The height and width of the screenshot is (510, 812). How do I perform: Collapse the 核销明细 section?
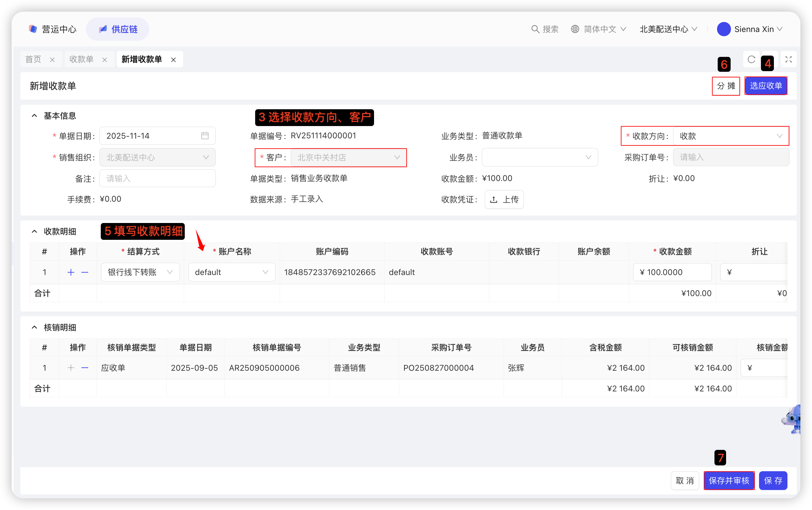34,327
